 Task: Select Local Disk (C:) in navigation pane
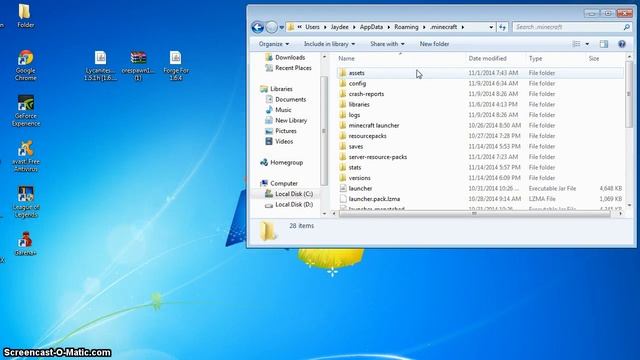click(x=289, y=194)
